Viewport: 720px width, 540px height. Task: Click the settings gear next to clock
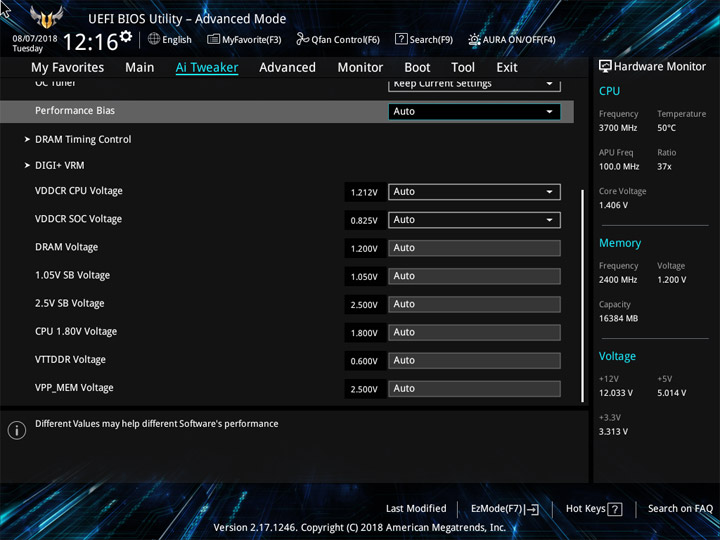tap(126, 36)
